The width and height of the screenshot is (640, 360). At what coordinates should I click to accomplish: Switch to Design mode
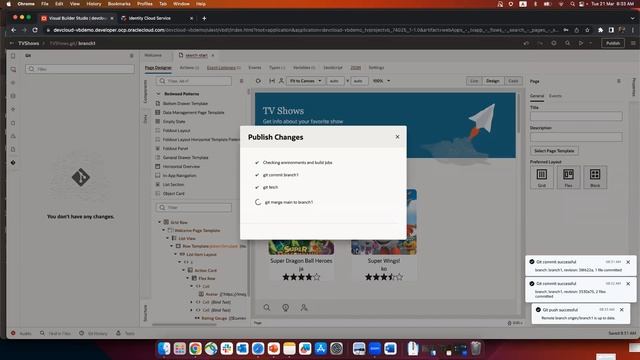click(x=492, y=81)
